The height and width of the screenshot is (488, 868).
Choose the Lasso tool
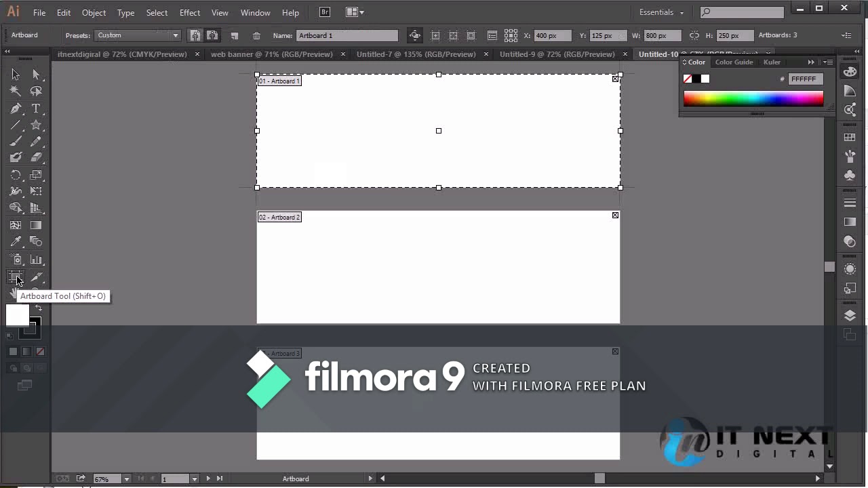coord(36,91)
